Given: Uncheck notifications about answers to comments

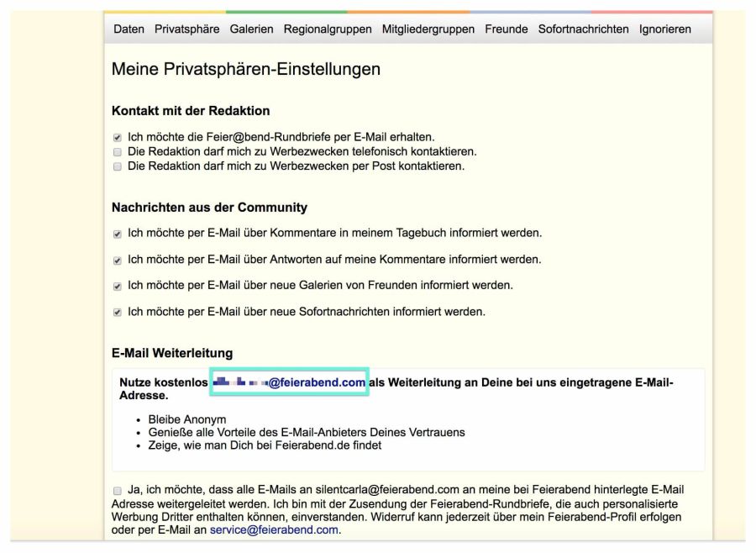Looking at the screenshot, I should (x=115, y=260).
